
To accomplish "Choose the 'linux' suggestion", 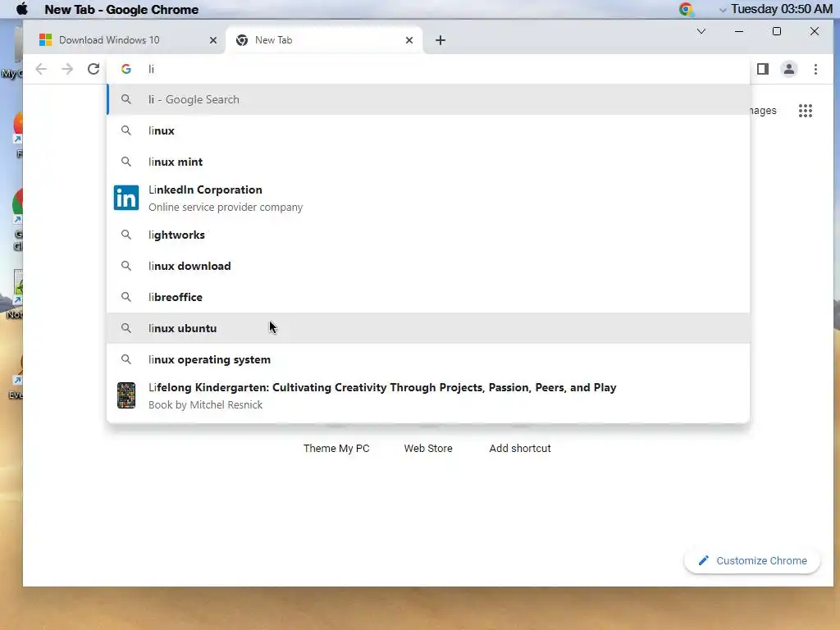I will [428, 130].
